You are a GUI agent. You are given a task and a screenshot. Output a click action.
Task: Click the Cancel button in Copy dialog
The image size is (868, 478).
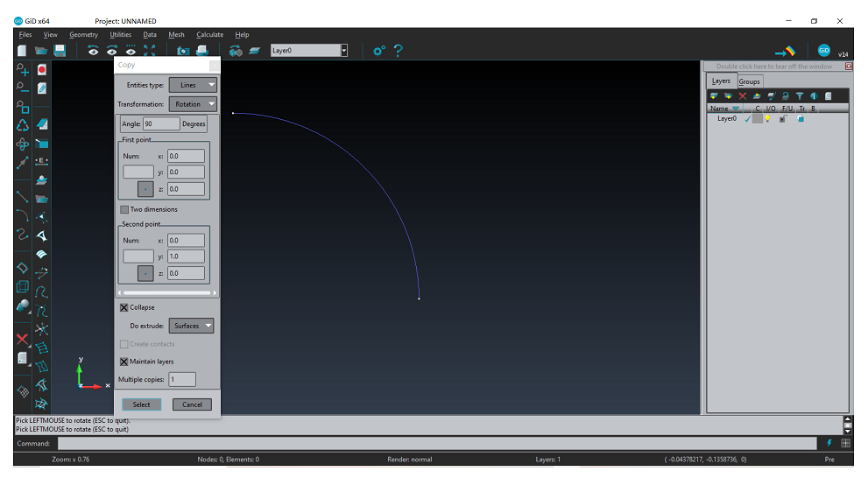click(x=192, y=404)
